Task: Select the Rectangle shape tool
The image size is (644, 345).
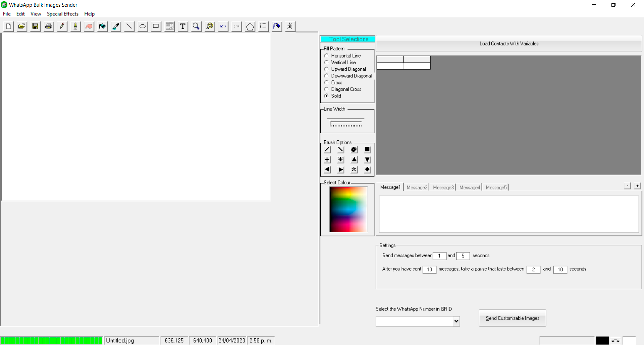Action: (156, 26)
